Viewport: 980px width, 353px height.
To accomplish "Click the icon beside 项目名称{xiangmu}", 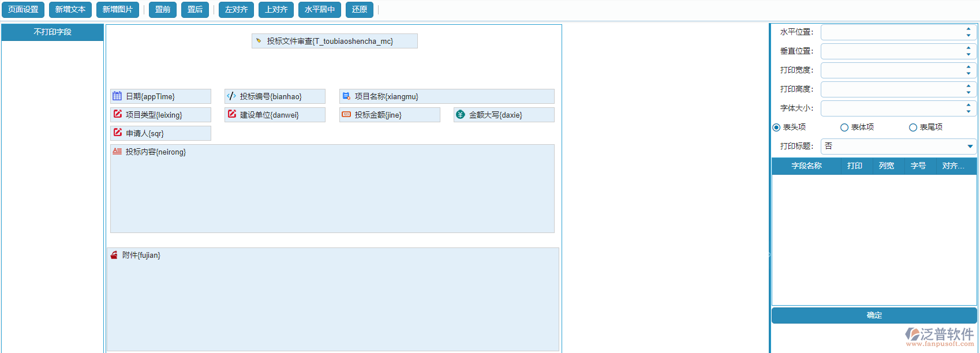I will click(x=346, y=96).
